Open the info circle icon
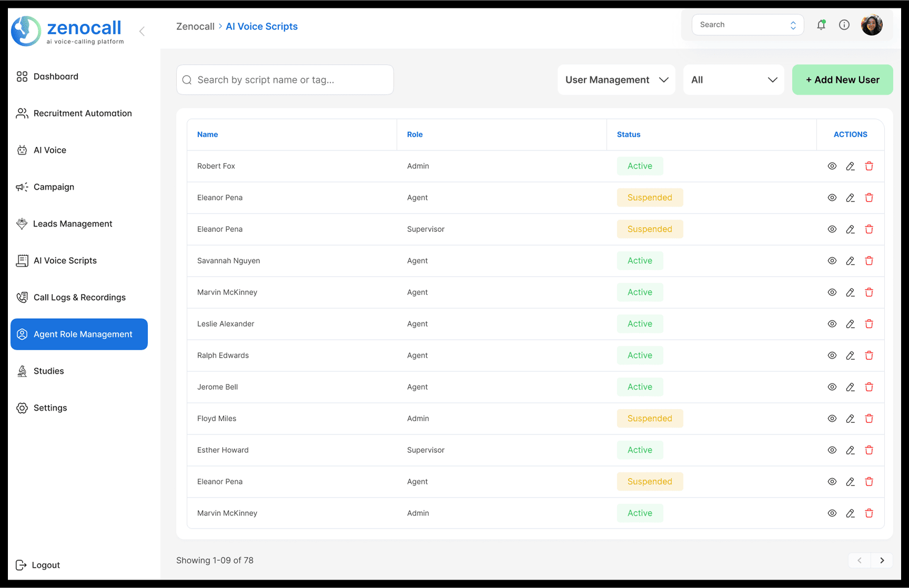The height and width of the screenshot is (588, 909). coord(844,25)
